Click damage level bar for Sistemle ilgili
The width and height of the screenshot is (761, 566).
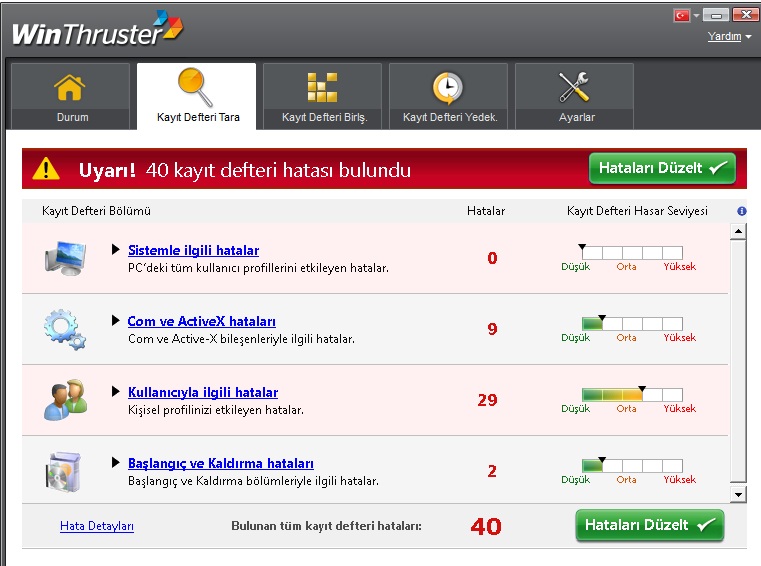[x=632, y=252]
